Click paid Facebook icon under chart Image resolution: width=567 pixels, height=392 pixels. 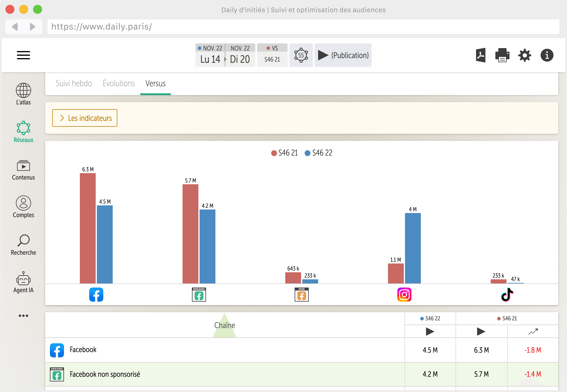point(301,295)
